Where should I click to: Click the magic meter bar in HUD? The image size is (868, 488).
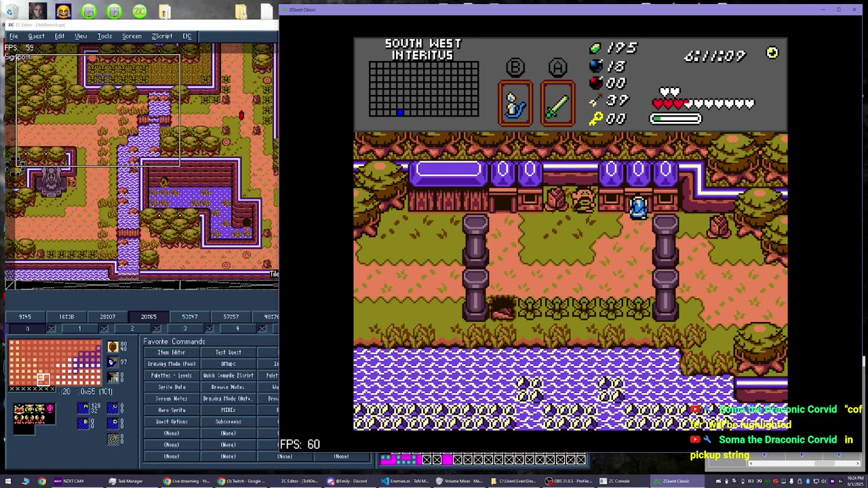coord(676,119)
